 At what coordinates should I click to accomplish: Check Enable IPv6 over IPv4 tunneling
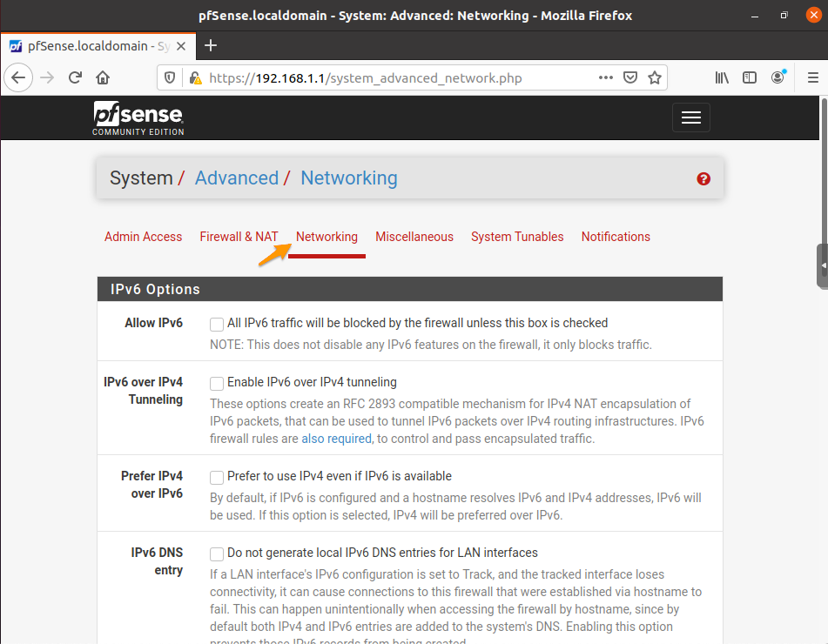coord(216,382)
